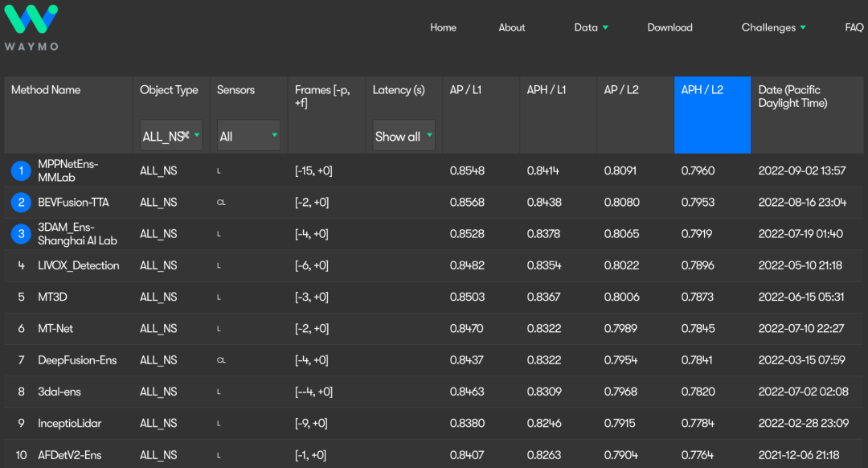Image resolution: width=868 pixels, height=468 pixels.
Task: Clear the ALL_NS object type filter
Action: point(186,136)
